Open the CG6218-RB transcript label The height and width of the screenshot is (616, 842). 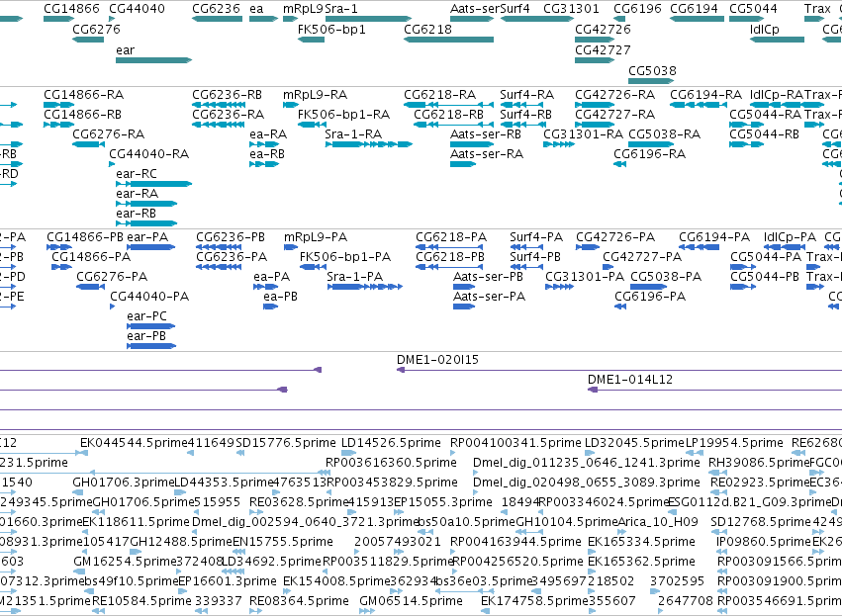click(x=448, y=115)
